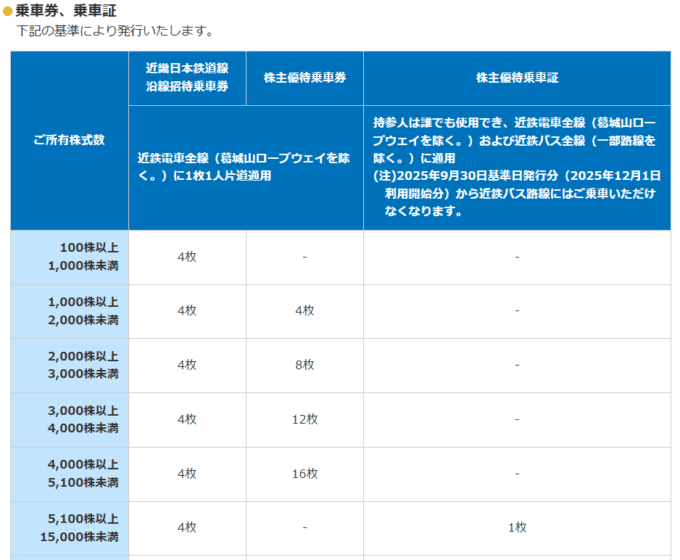Click the '株主優待乗車券' column header
Screen dimensions: 680x560
tap(305, 78)
